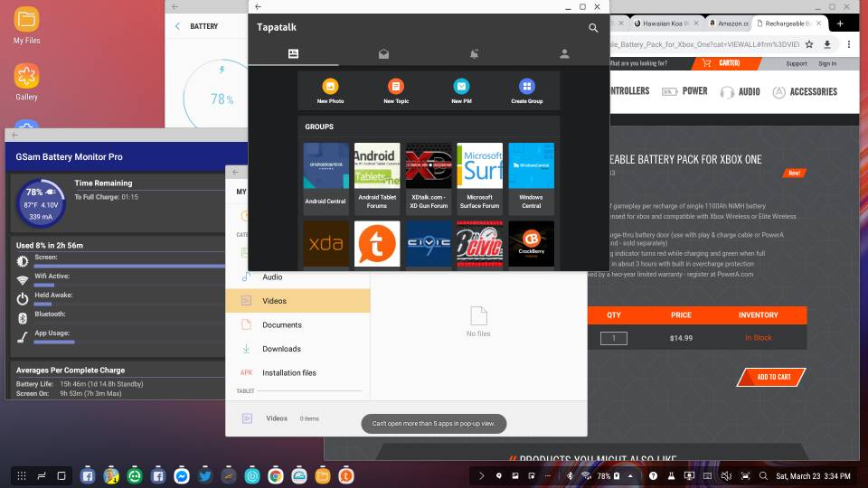Open XDtalk.com XD Gun Forum group
This screenshot has width=868, height=488.
tap(429, 178)
